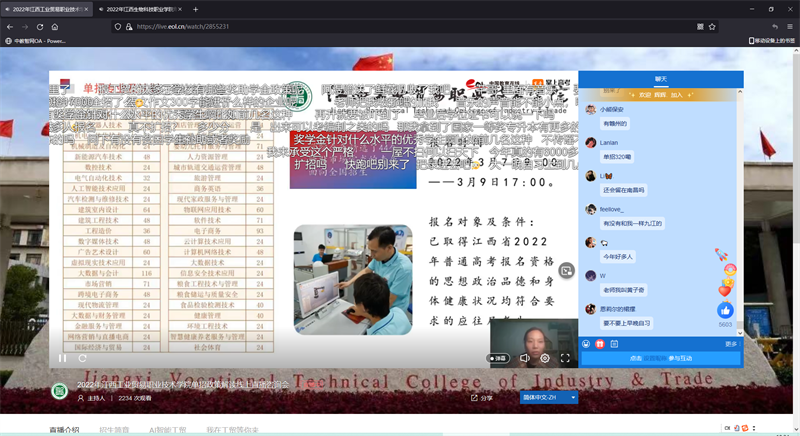
Task: Click chat message 老师我叫黄子奇
Action: (x=623, y=290)
